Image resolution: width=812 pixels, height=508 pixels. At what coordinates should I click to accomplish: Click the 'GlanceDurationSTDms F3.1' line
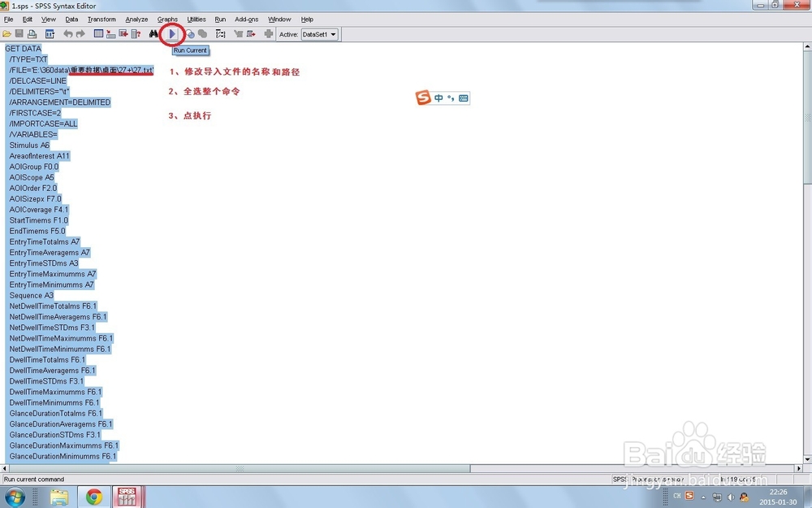click(55, 435)
